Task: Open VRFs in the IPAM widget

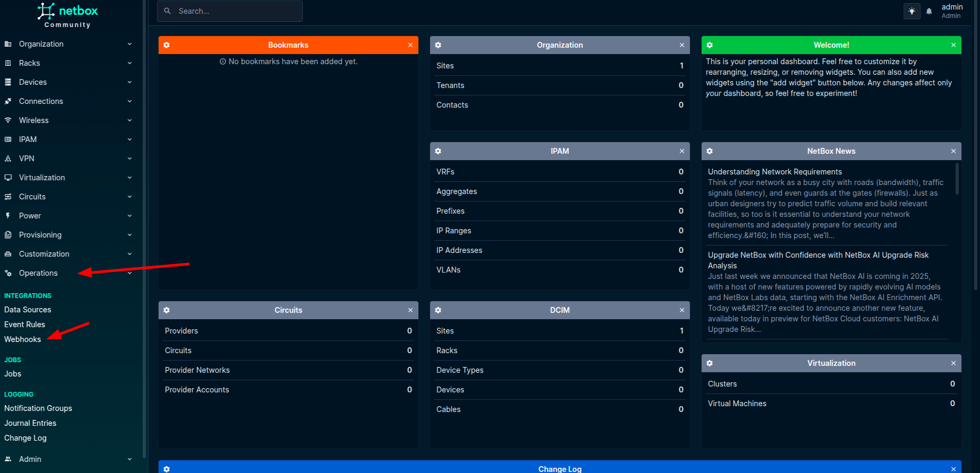Action: tap(445, 172)
